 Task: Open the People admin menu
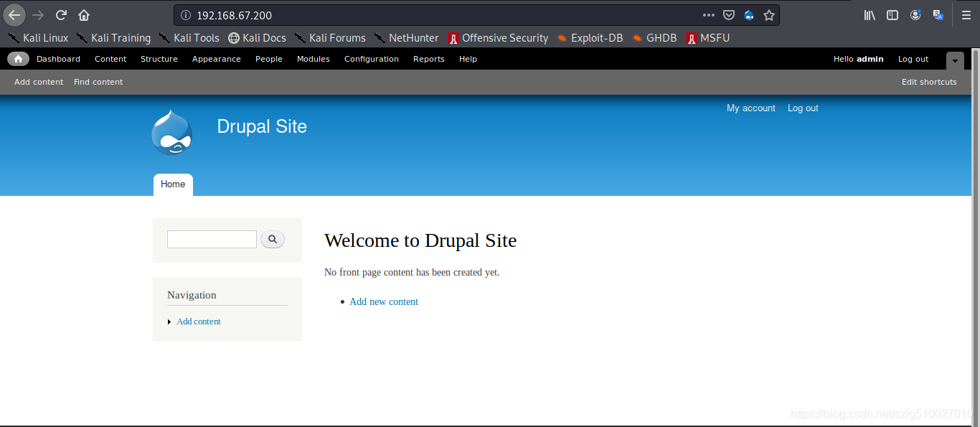pyautogui.click(x=269, y=59)
